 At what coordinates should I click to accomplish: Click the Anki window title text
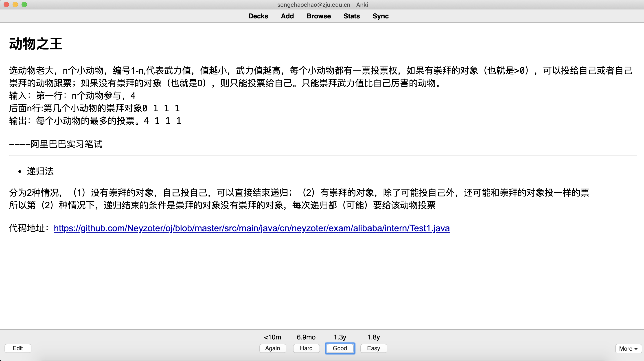(322, 4)
